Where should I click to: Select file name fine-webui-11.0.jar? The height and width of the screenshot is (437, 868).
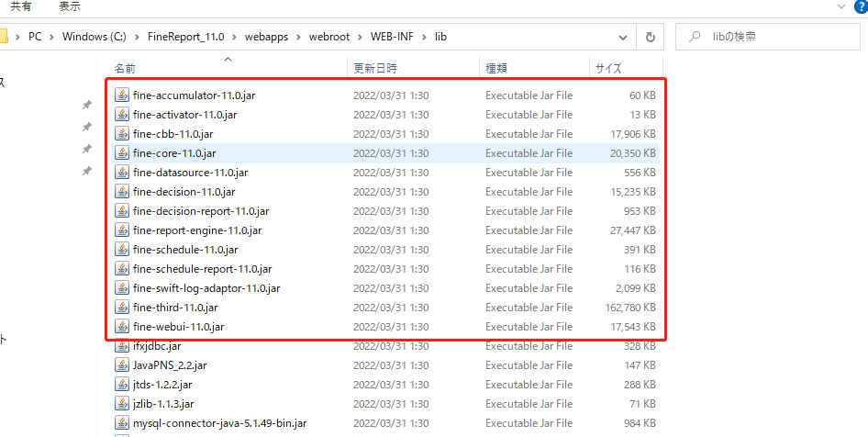coord(179,327)
